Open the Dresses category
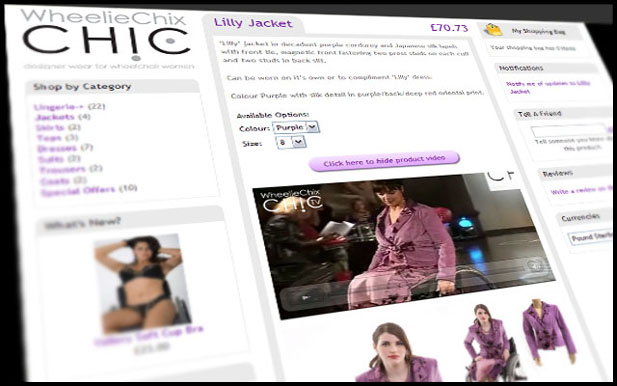617x386 pixels. 57,149
